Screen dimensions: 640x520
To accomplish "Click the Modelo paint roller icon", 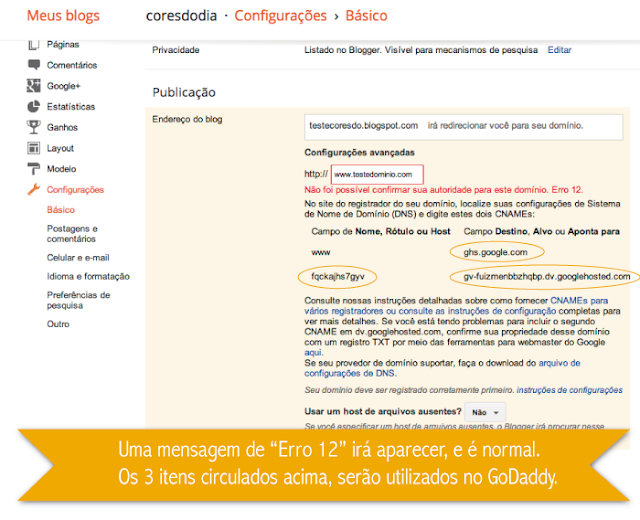I will tap(34, 169).
